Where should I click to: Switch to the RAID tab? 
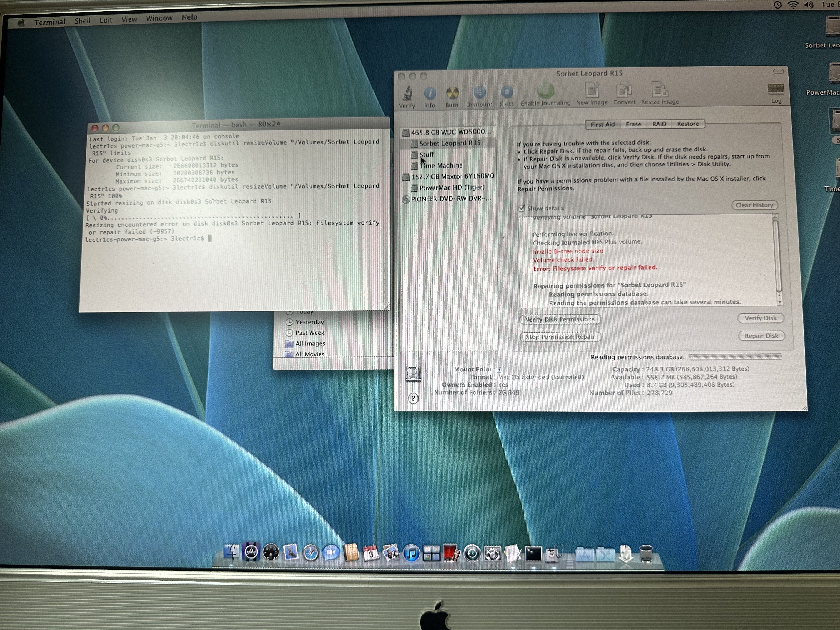pyautogui.click(x=659, y=124)
